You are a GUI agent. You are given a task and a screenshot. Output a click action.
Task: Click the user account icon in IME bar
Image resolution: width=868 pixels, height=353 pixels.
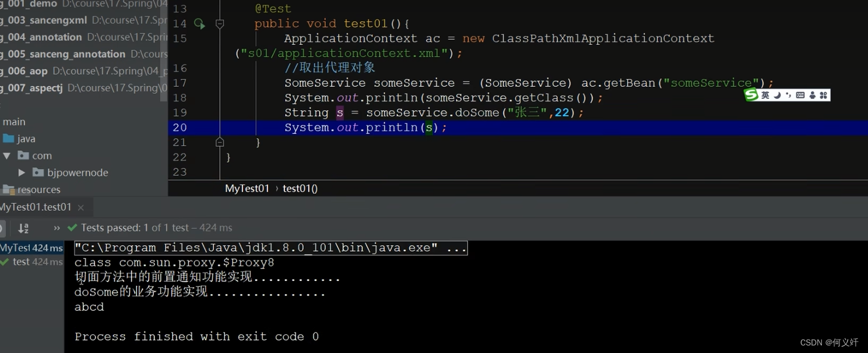point(813,95)
